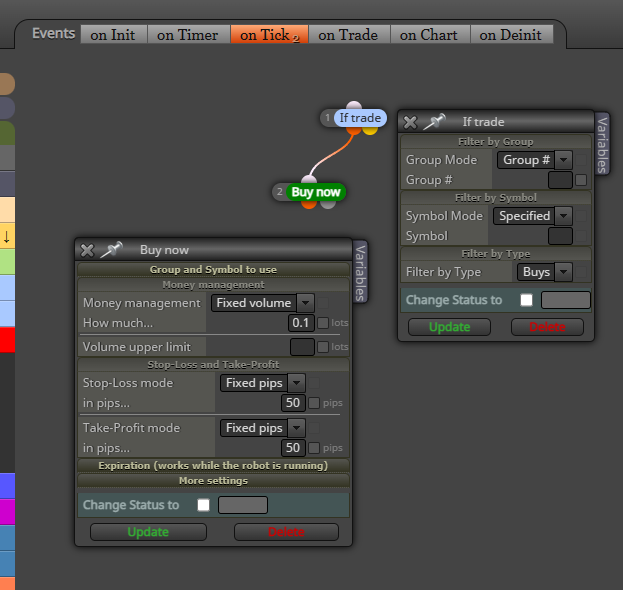Select the red block category swatch
The height and width of the screenshot is (590, 623).
[x=7, y=340]
